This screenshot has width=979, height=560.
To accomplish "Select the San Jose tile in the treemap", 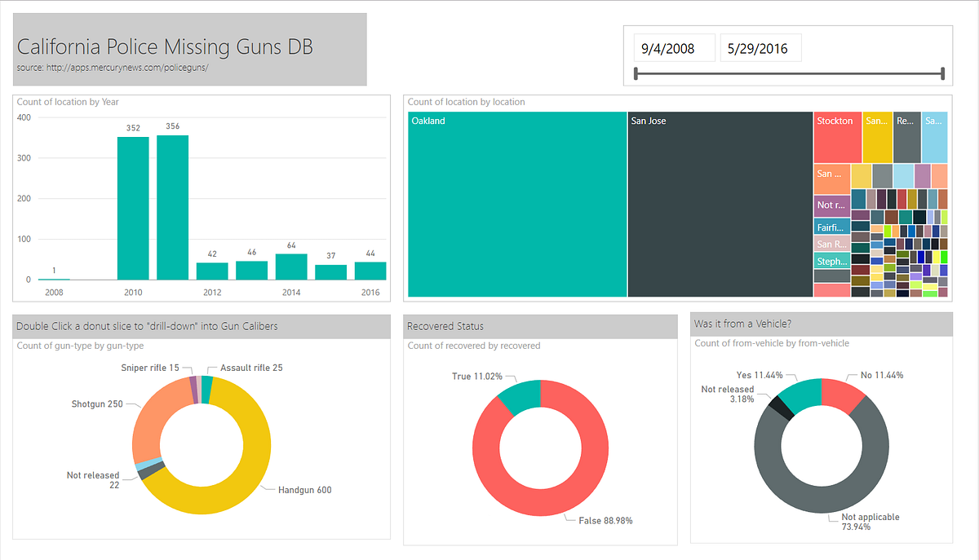I will pyautogui.click(x=718, y=204).
